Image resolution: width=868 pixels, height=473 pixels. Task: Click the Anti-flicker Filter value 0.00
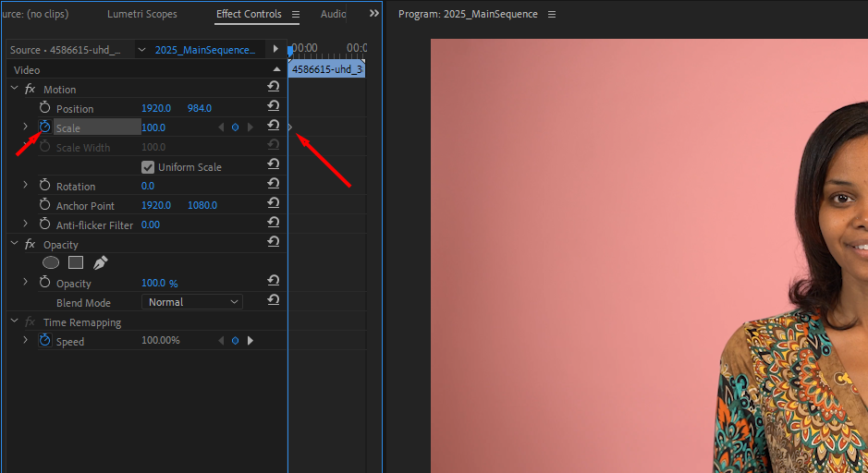151,224
